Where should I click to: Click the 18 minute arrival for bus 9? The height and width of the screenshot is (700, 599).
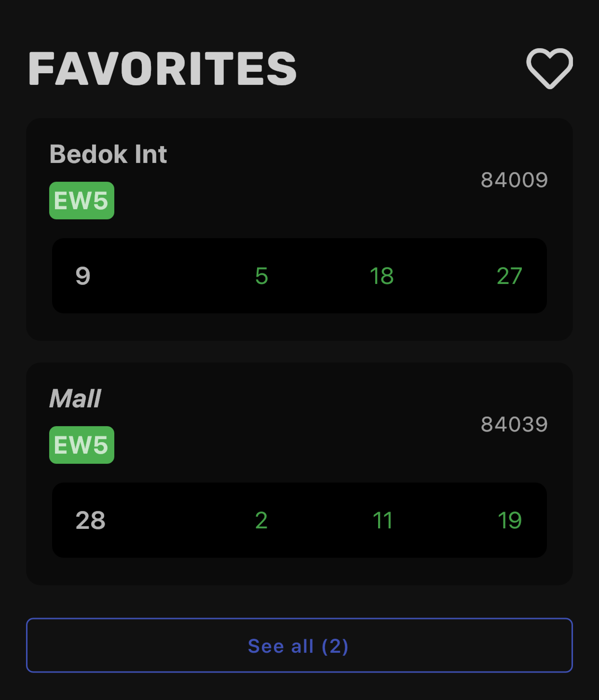click(x=382, y=276)
